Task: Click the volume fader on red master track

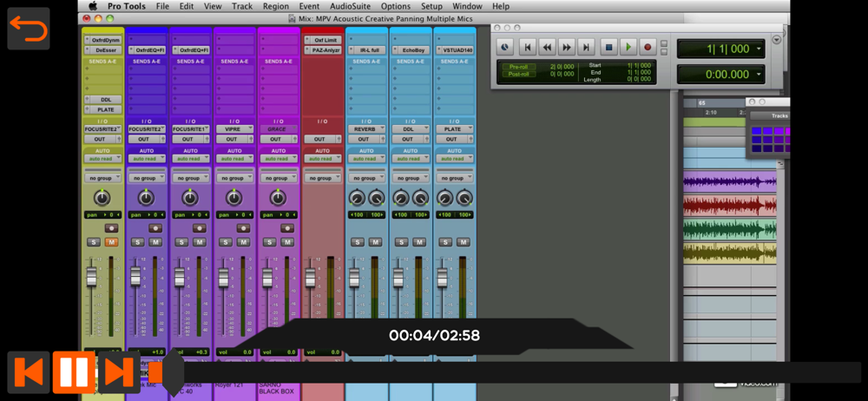Action: tap(310, 278)
